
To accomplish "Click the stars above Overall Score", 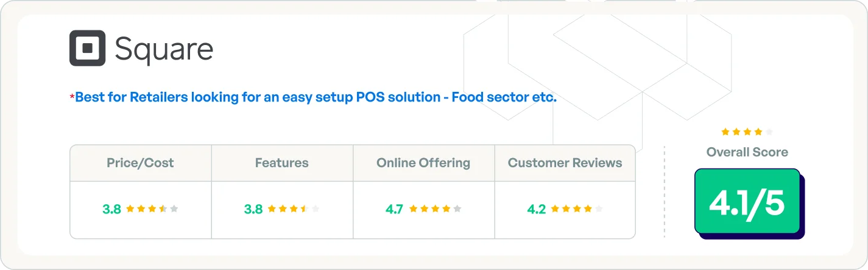I will [747, 132].
